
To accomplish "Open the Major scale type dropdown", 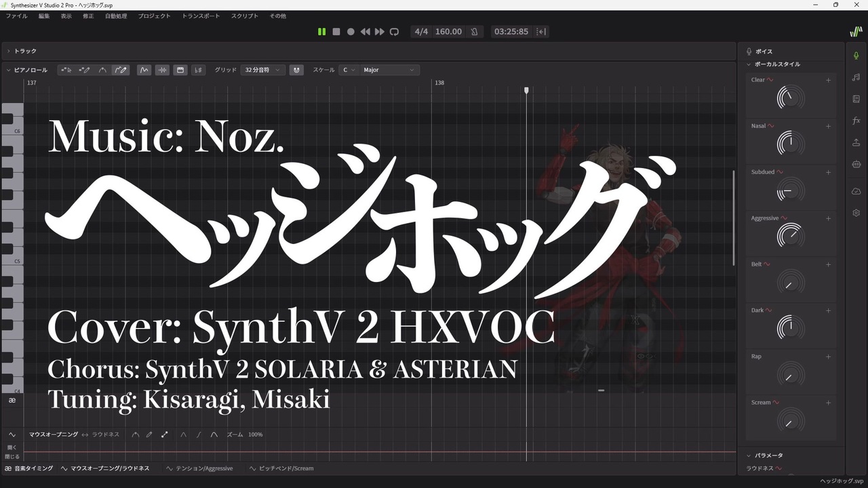I will point(389,70).
